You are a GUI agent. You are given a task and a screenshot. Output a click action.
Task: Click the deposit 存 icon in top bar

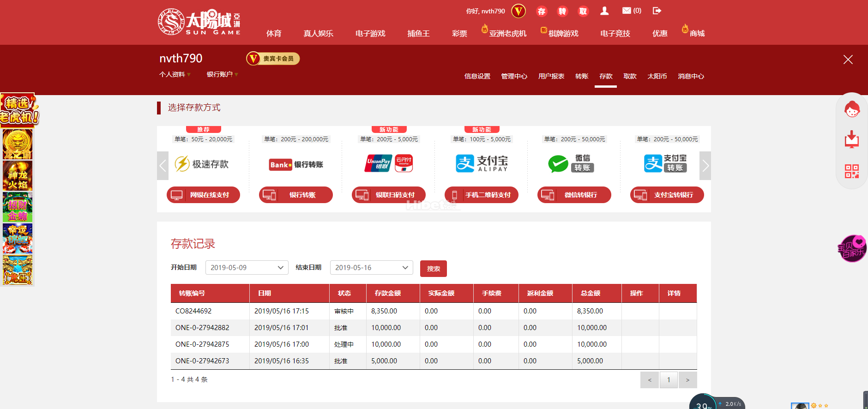tap(542, 12)
